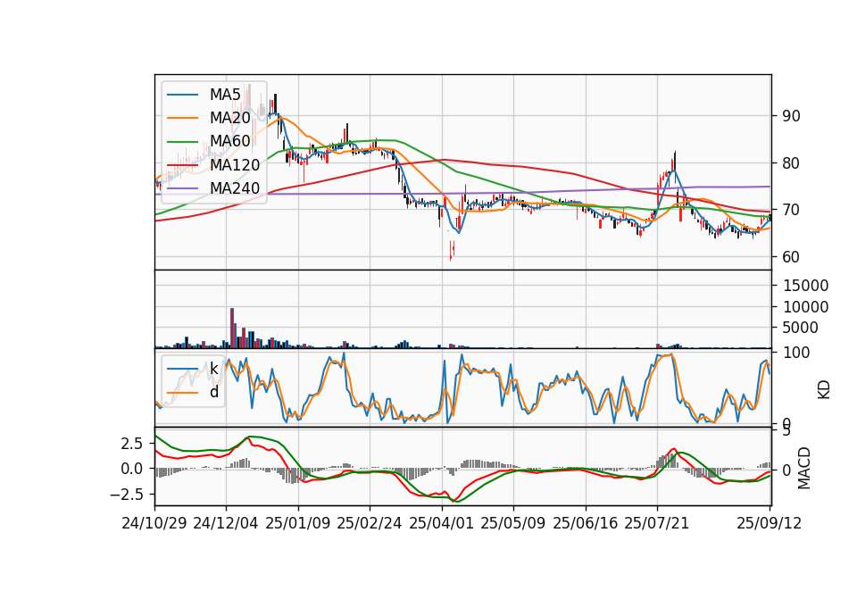Click the MA20 legend label
Screen dimensions: 857x616
point(229,118)
